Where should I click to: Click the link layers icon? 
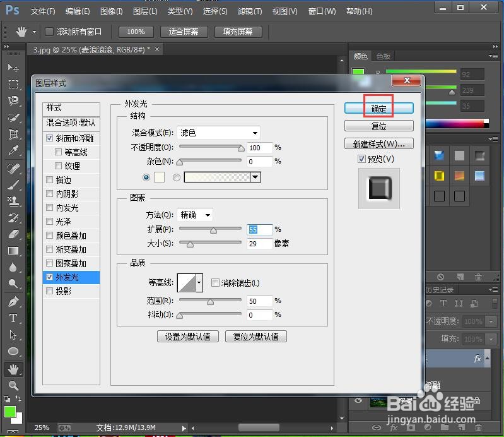click(x=377, y=428)
